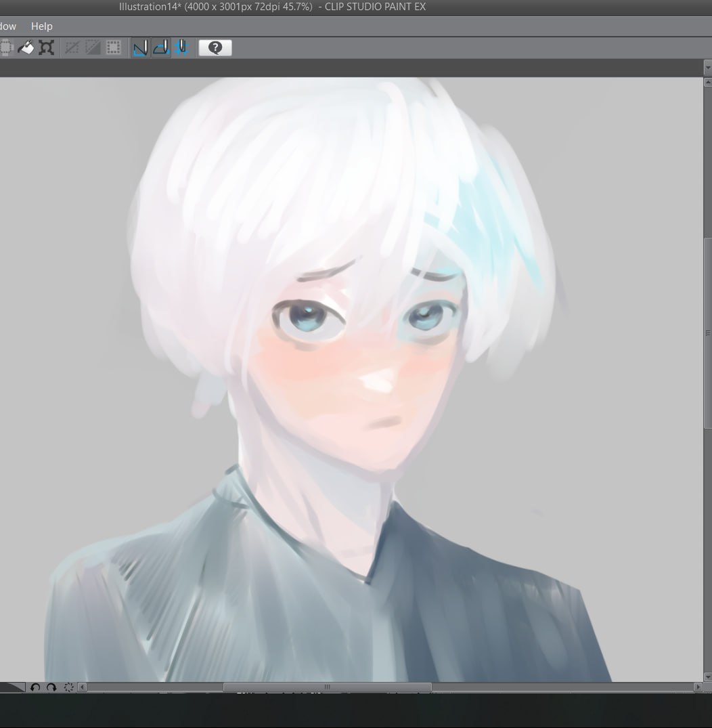Screen dimensions: 712x728
Task: Click the horizontal scrollbar right arrow
Action: pyautogui.click(x=698, y=687)
